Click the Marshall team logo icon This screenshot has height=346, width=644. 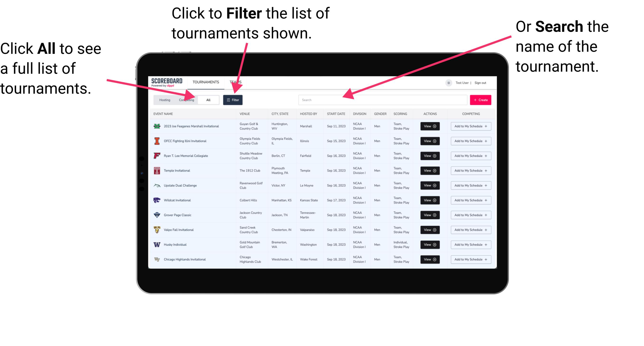[x=156, y=126]
